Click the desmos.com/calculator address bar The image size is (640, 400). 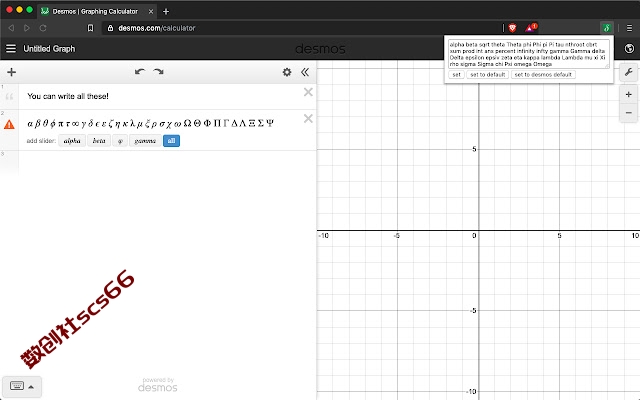[x=302, y=28]
